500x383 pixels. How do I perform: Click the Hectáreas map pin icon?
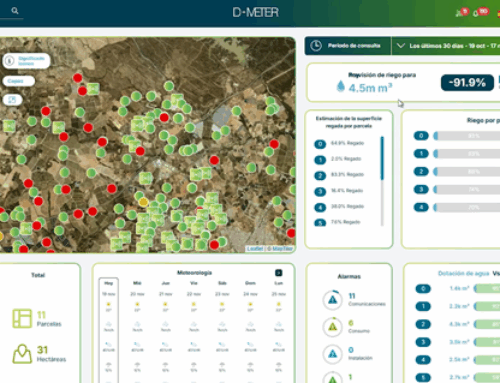click(x=22, y=354)
